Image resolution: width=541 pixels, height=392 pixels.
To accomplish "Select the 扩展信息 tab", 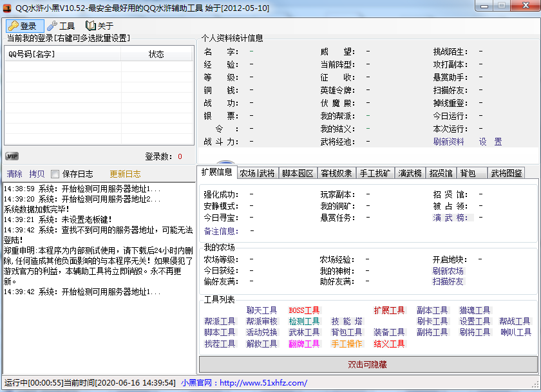I will pyautogui.click(x=217, y=172).
